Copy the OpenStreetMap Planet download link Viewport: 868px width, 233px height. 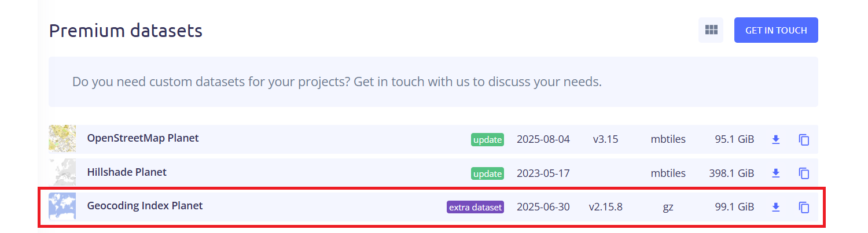tap(804, 139)
